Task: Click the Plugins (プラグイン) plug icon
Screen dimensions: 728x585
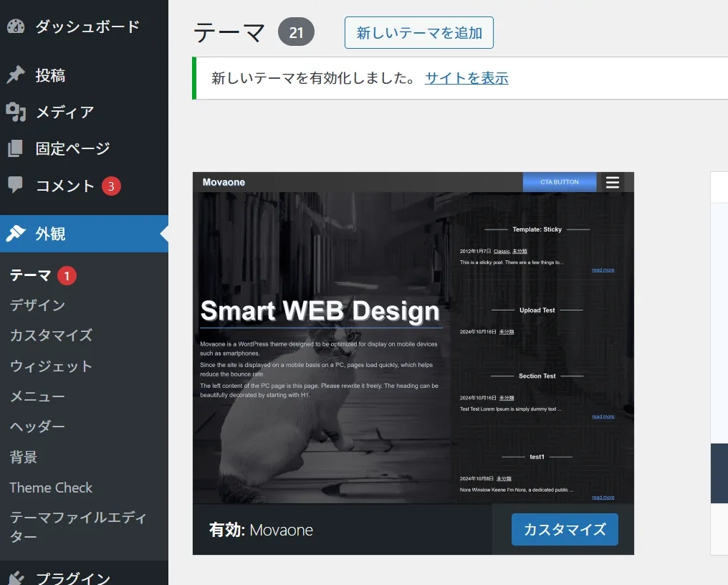Action: point(16,578)
